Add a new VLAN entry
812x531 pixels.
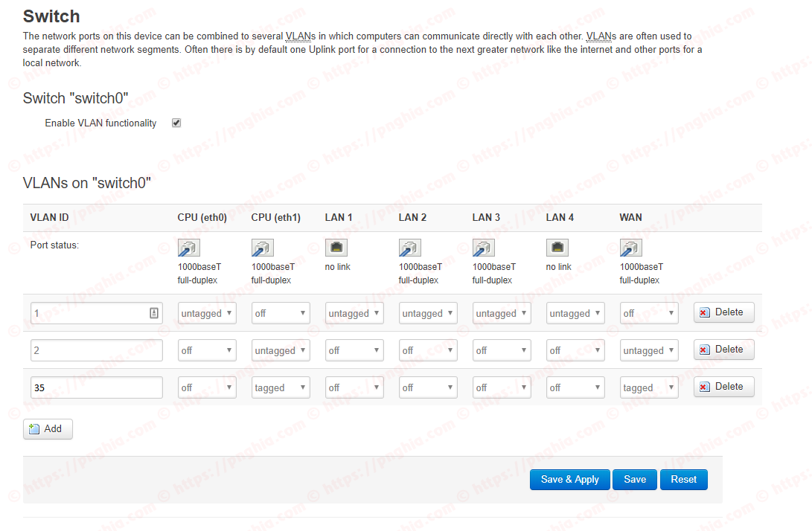[48, 429]
